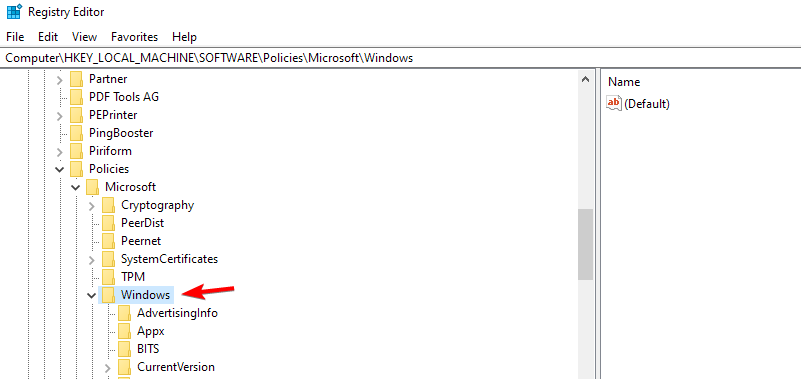Viewport: 801px width, 379px height.
Task: Click the BITS folder icon
Action: [124, 349]
